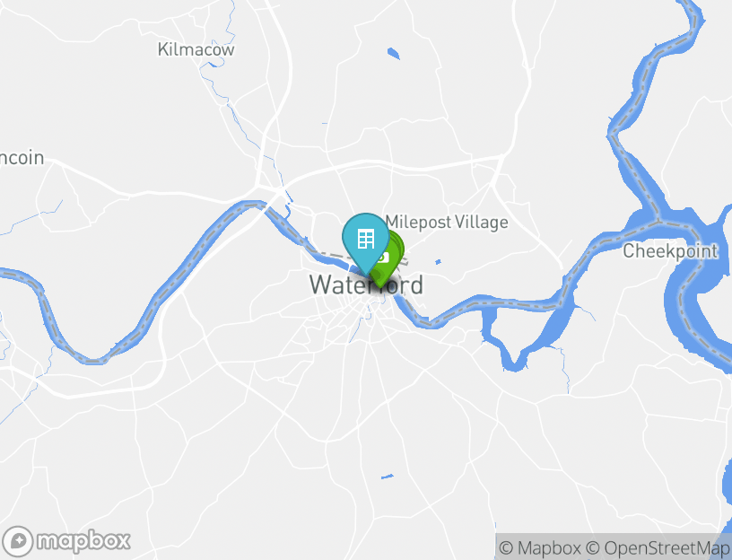Click the small lake east of Kilmacow

(393, 53)
